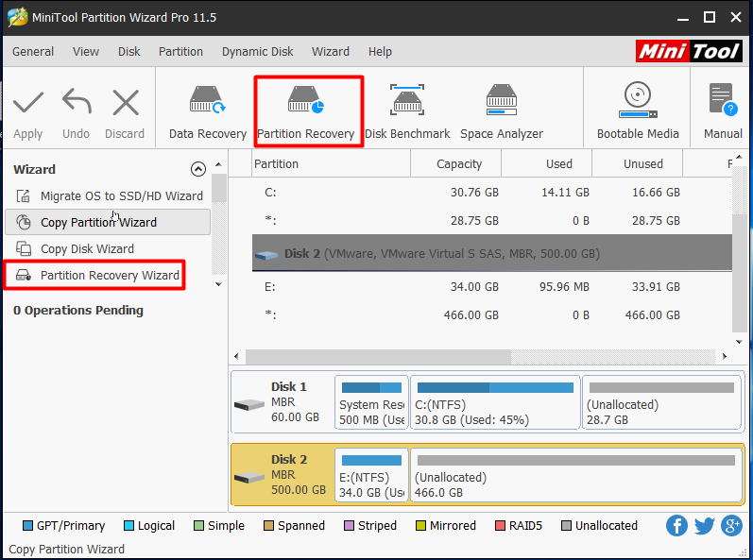The height and width of the screenshot is (560, 753).
Task: Open the General menu
Action: click(x=33, y=51)
